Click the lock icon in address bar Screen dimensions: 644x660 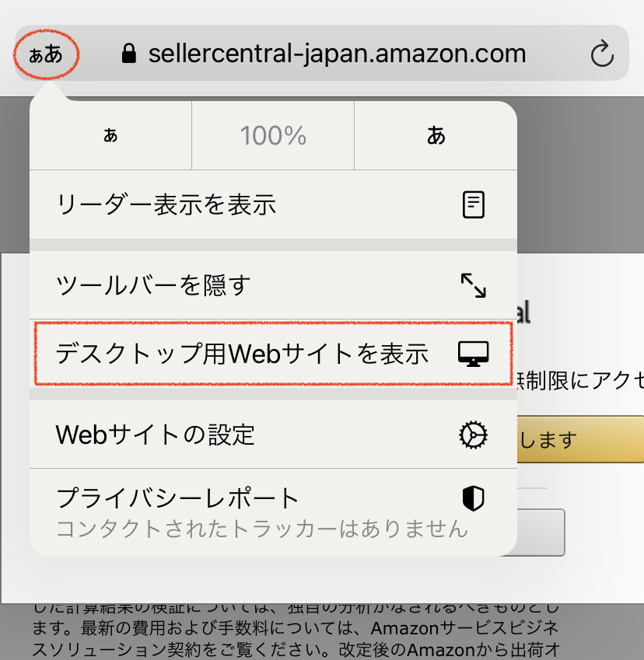(129, 54)
